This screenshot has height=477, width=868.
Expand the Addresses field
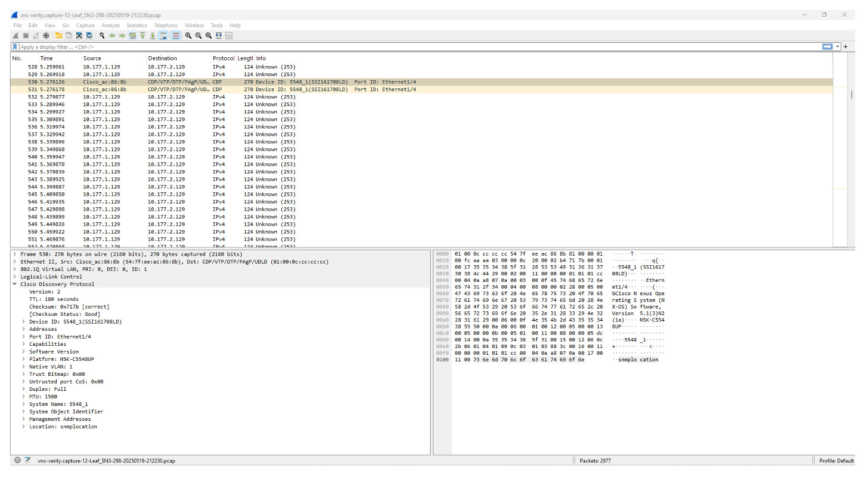coord(23,329)
